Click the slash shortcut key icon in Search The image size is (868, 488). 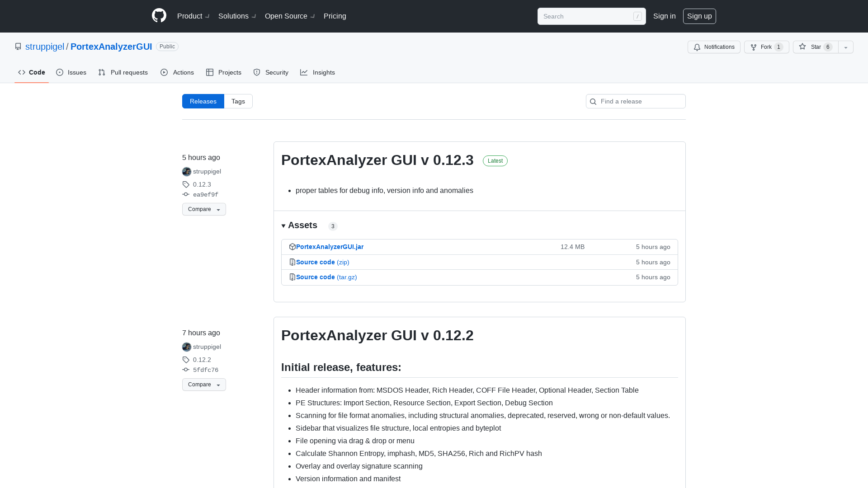pyautogui.click(x=637, y=16)
